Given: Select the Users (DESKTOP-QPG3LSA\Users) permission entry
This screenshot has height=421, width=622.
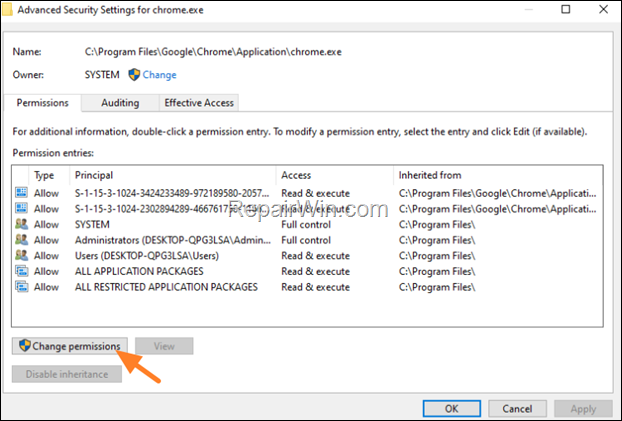Looking at the screenshot, I should pyautogui.click(x=307, y=256).
